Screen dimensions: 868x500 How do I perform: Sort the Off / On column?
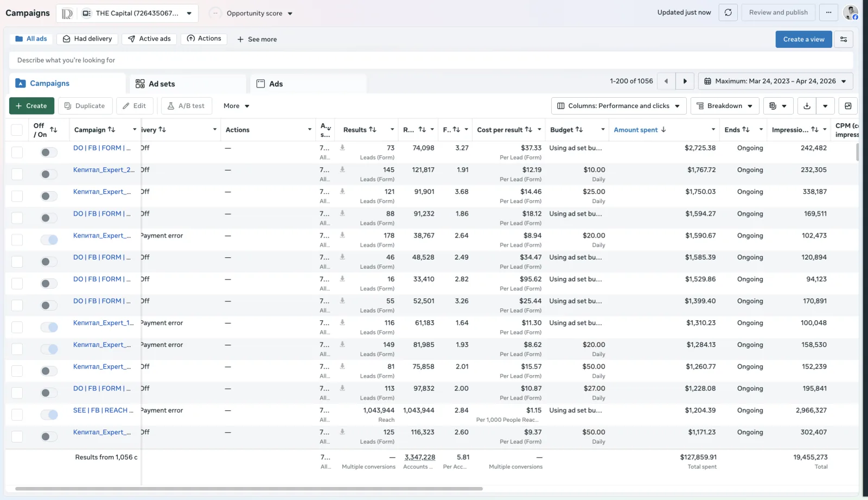53,130
